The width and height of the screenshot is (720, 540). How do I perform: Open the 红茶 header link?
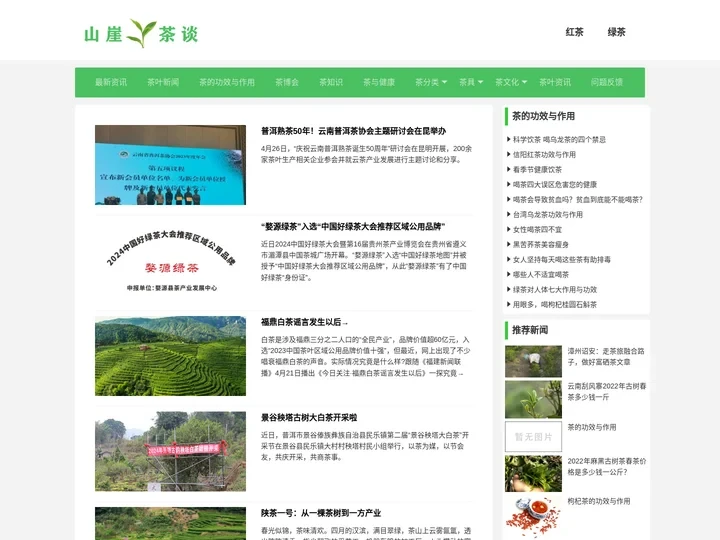574,32
